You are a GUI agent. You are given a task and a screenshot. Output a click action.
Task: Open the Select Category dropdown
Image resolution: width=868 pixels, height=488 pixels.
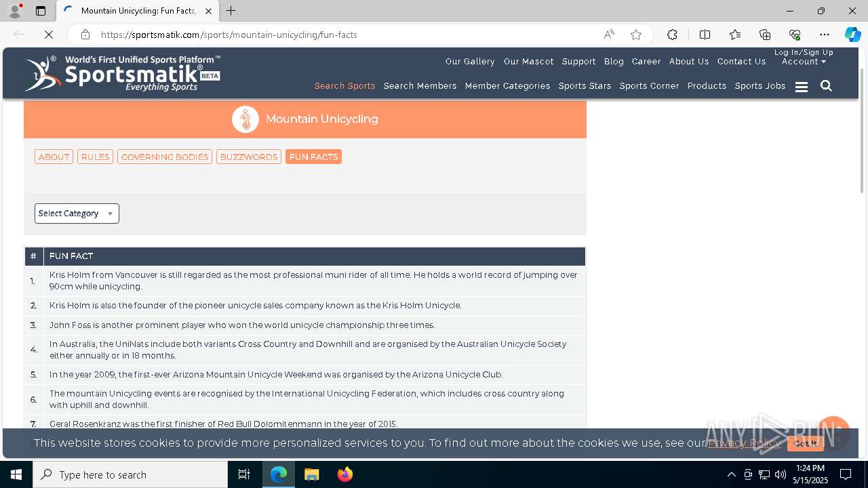pyautogui.click(x=77, y=213)
